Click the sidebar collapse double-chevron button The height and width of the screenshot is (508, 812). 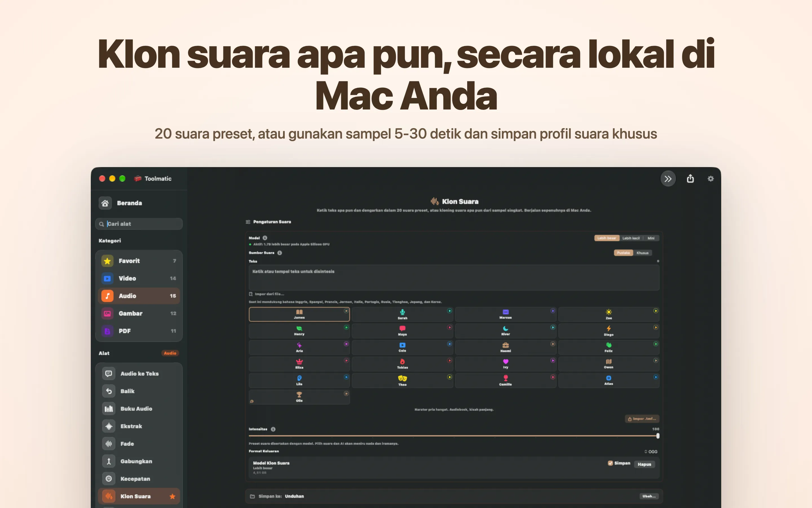[668, 179]
